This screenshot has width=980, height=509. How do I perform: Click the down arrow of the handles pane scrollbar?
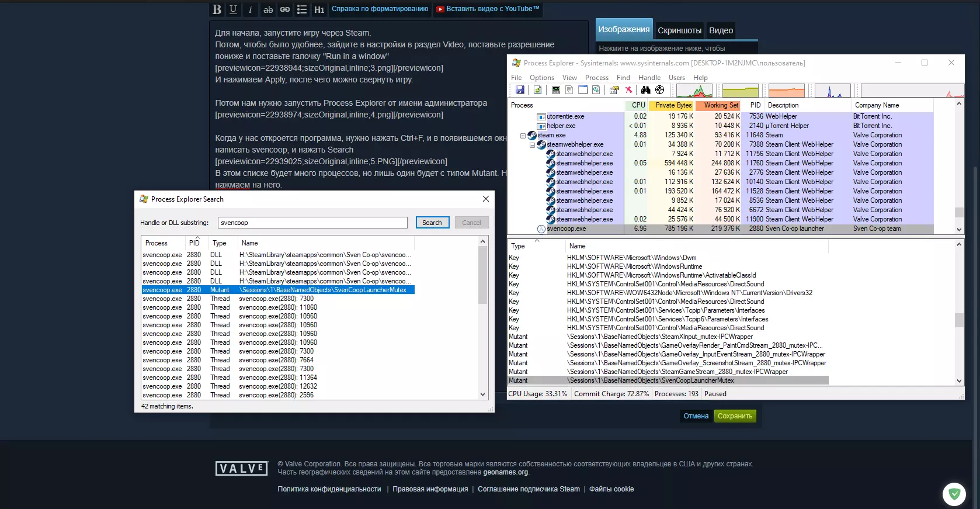tap(959, 380)
